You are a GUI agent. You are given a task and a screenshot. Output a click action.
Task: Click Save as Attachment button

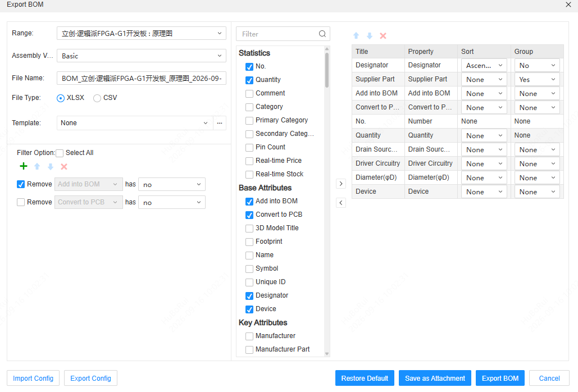tap(435, 379)
